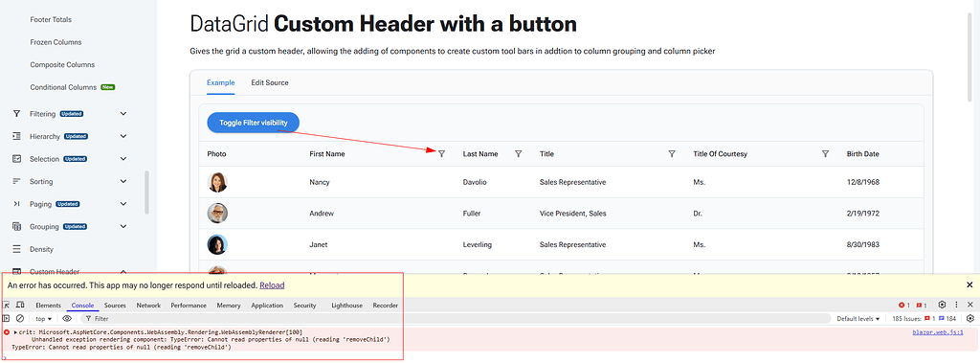The width and height of the screenshot is (980, 363).
Task: Click the Hierarchy sidebar icon
Action: coord(17,136)
